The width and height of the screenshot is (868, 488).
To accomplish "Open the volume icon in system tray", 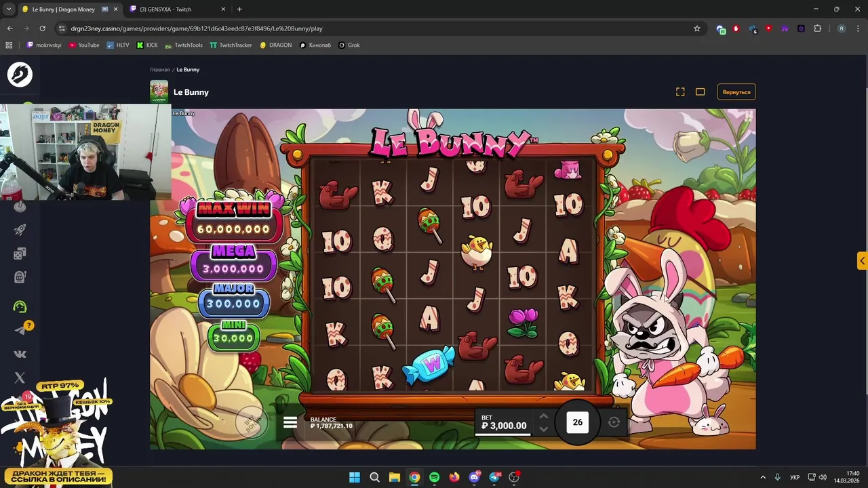I will pyautogui.click(x=823, y=477).
